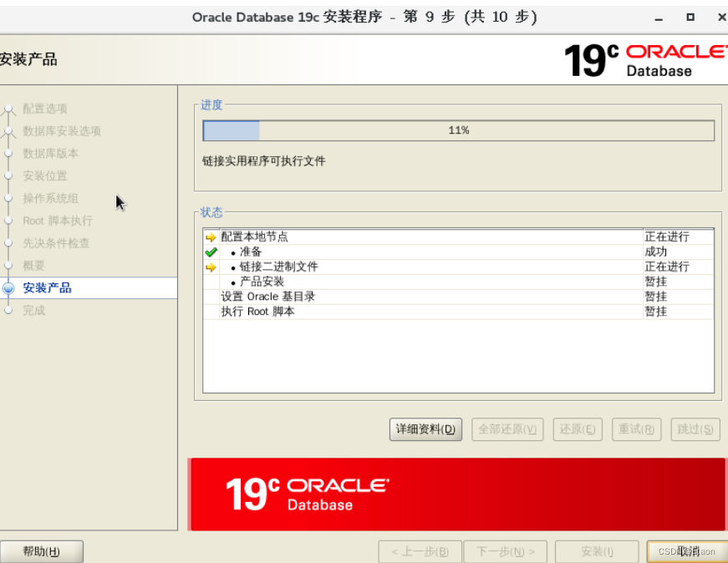The height and width of the screenshot is (563, 728).
Task: Click the blue step bullet for 安装产品
Action: (8, 288)
